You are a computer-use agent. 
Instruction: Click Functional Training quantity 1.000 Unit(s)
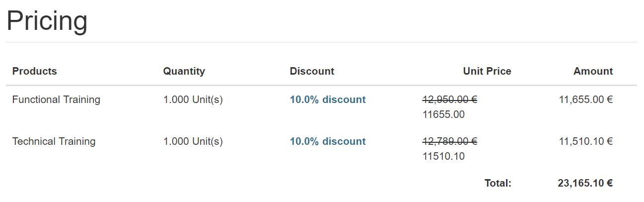[193, 100]
